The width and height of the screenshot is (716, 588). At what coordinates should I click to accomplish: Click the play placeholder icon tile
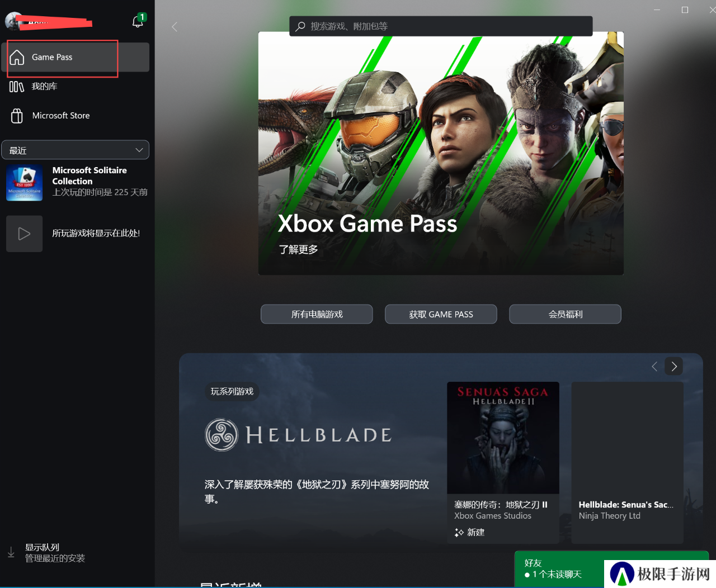pyautogui.click(x=24, y=234)
